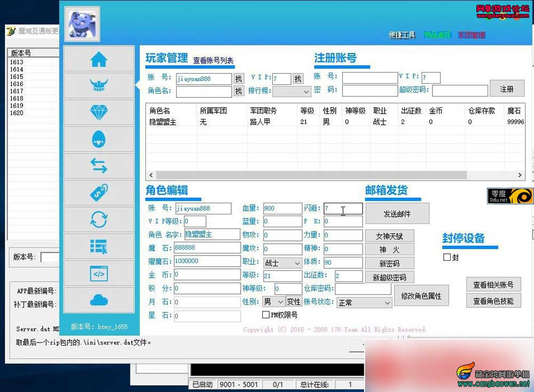Click horizontal scrollbar of player table
This screenshot has width=534, height=392.
point(312,175)
